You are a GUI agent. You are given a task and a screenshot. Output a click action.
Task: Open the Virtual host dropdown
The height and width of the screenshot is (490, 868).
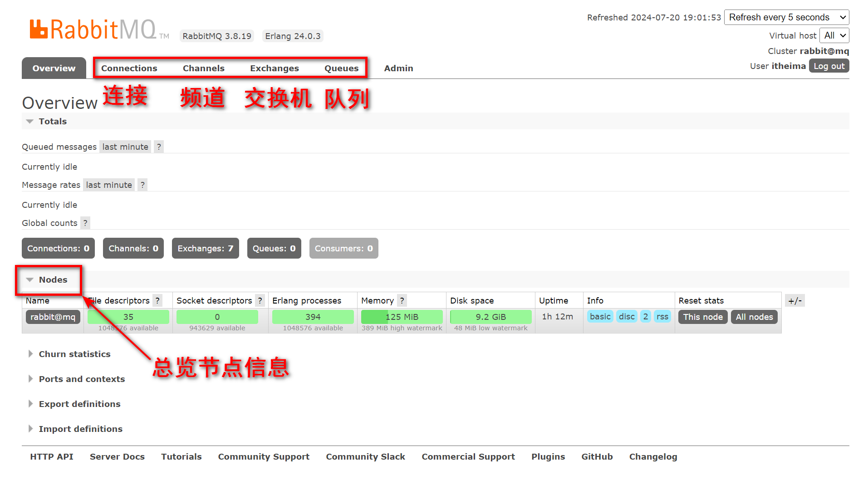(x=834, y=36)
